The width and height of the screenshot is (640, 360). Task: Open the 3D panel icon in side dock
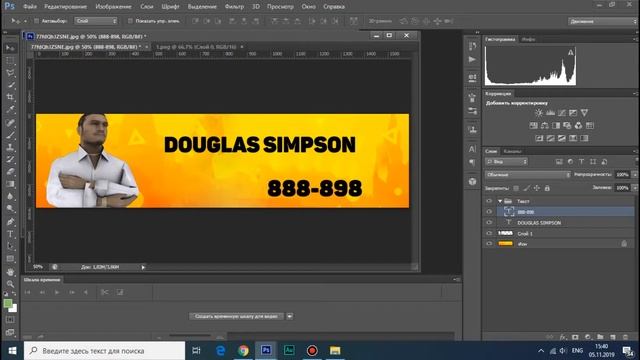pos(472,181)
